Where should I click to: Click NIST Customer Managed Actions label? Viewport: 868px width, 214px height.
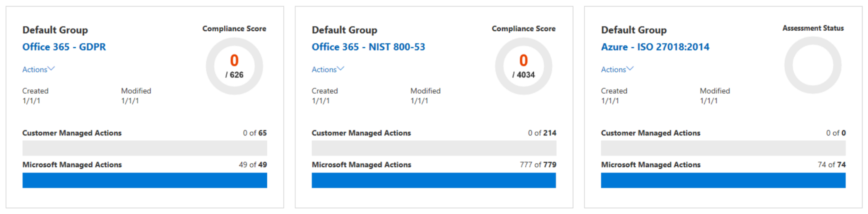pos(361,133)
